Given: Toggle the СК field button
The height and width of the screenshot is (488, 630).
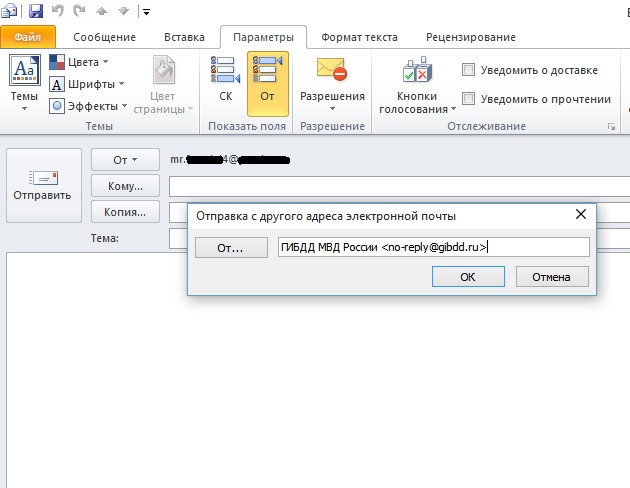Looking at the screenshot, I should (225, 80).
